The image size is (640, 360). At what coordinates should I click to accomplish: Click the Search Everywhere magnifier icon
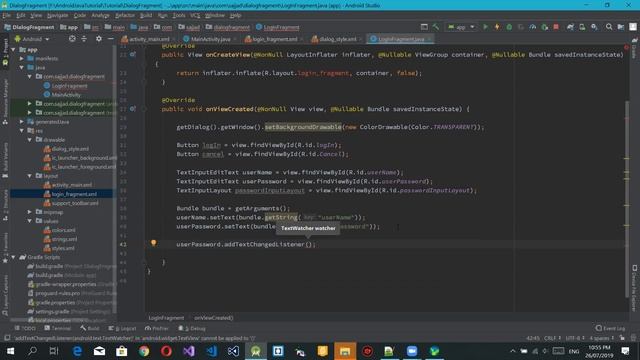point(609,27)
